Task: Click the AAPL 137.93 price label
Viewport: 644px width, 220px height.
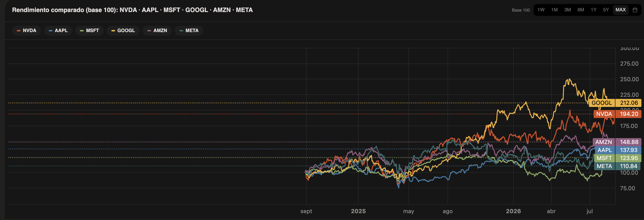Action: [618, 150]
